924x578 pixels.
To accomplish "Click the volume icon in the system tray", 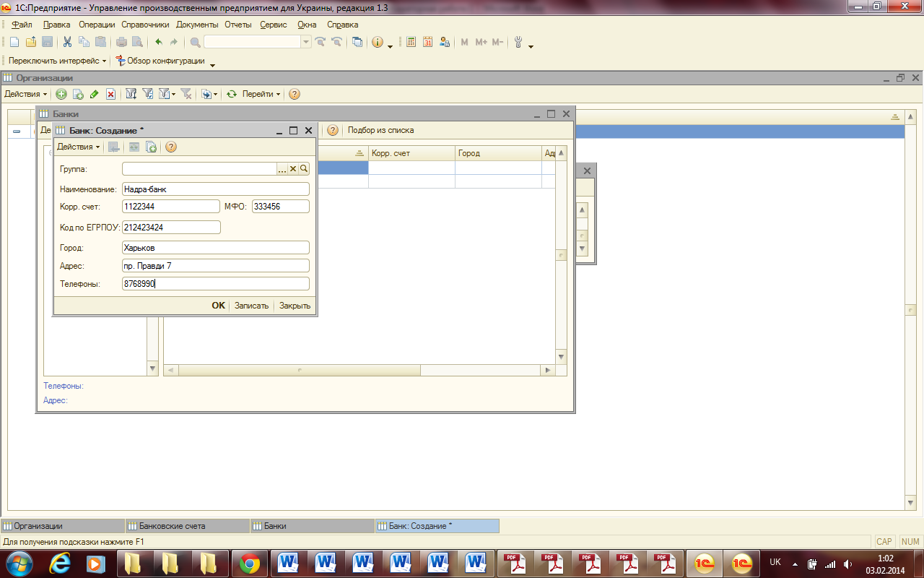I will pos(846,564).
